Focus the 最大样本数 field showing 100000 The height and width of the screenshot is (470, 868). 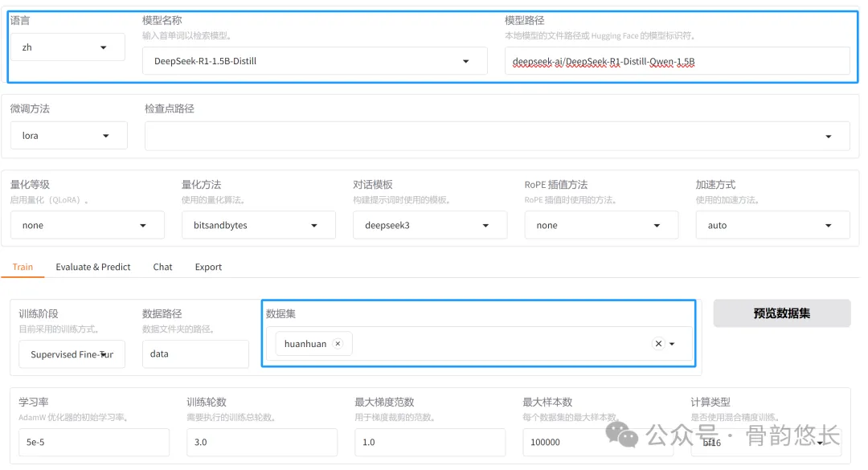598,443
